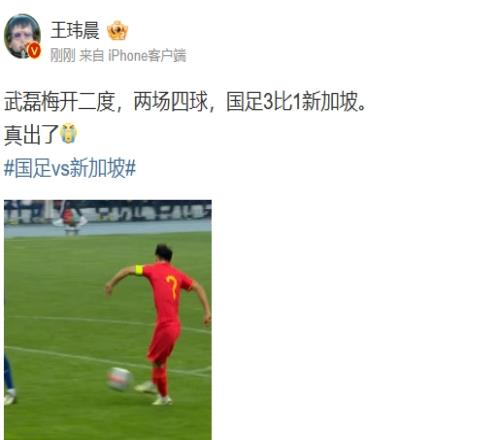Click the blue-kit opponent's leg at photo edge

tap(9, 380)
